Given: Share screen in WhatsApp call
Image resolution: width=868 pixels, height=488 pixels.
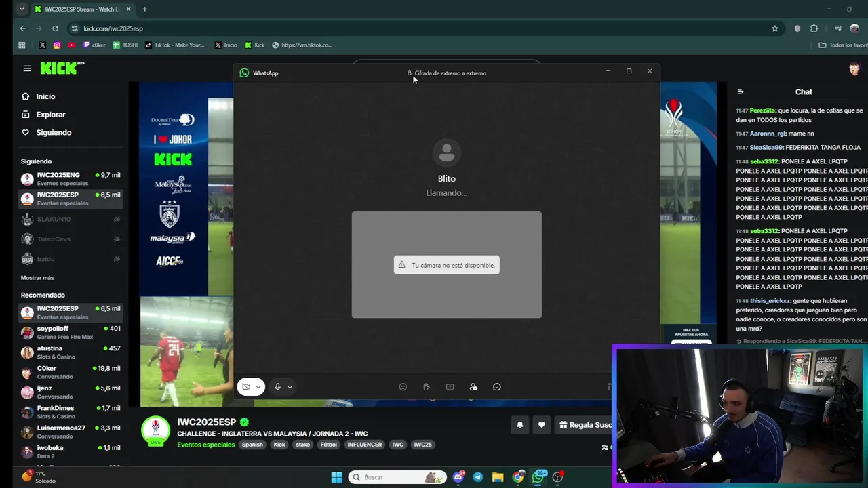Looking at the screenshot, I should click(450, 387).
